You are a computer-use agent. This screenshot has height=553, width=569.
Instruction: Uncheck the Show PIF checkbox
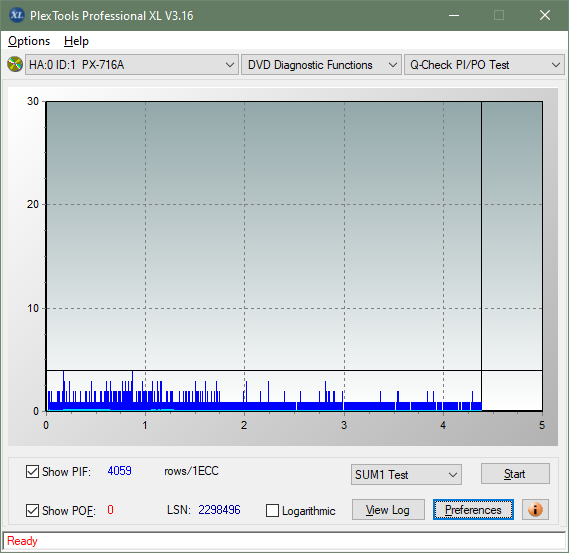(x=32, y=471)
